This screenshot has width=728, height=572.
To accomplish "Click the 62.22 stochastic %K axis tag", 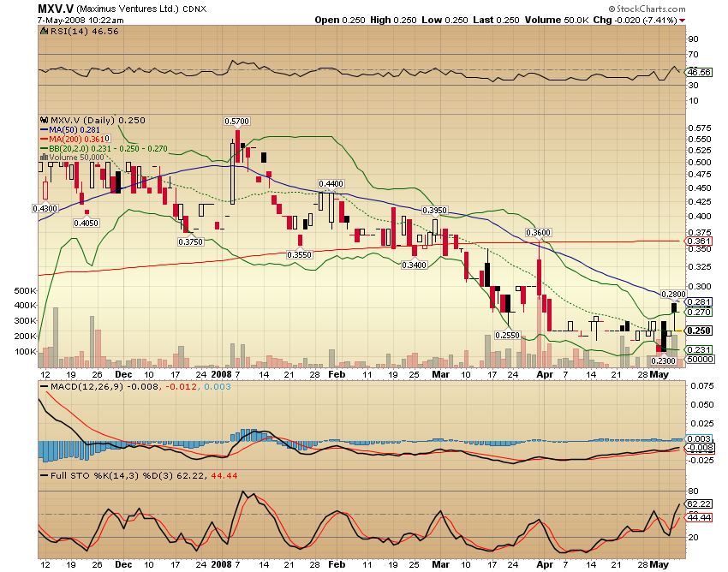I will click(x=699, y=504).
